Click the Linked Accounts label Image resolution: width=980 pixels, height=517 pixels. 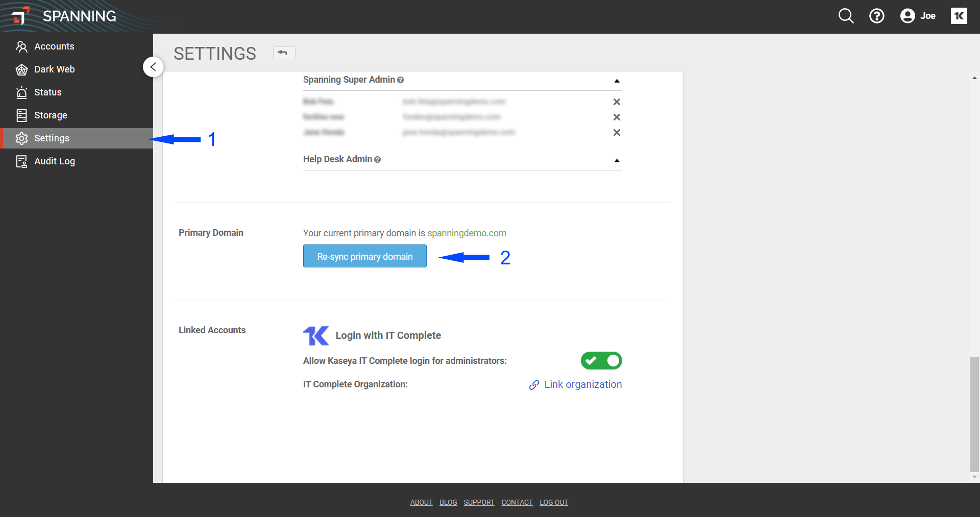click(x=212, y=330)
